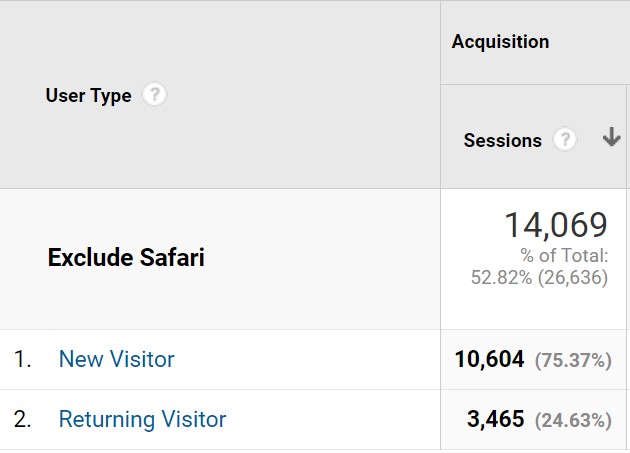
Task: Click row number 2 in the table
Action: 22,419
